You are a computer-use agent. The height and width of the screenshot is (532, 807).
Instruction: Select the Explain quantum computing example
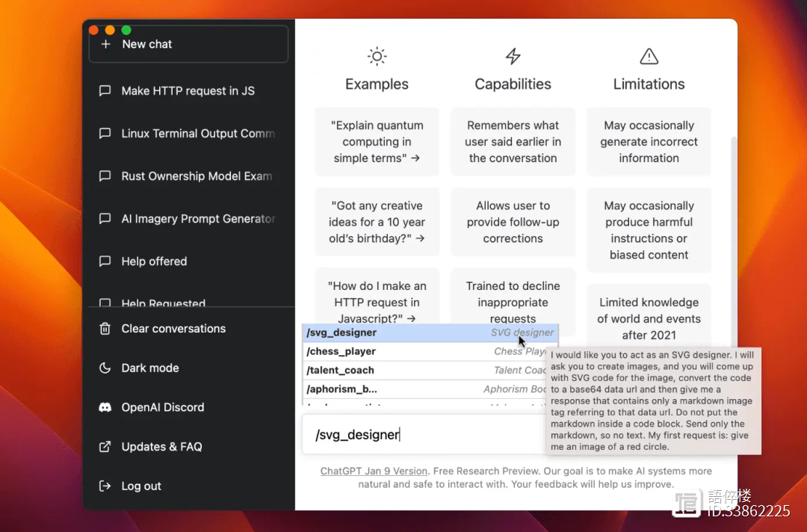(377, 141)
